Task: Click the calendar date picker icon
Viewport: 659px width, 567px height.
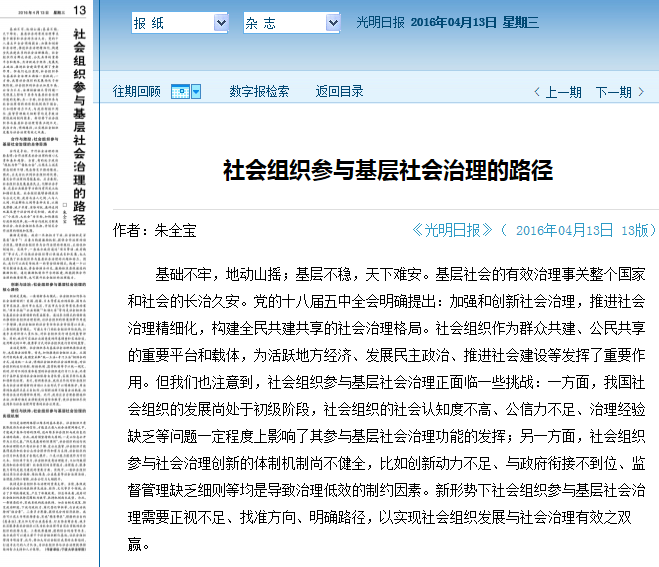Action: pyautogui.click(x=180, y=91)
